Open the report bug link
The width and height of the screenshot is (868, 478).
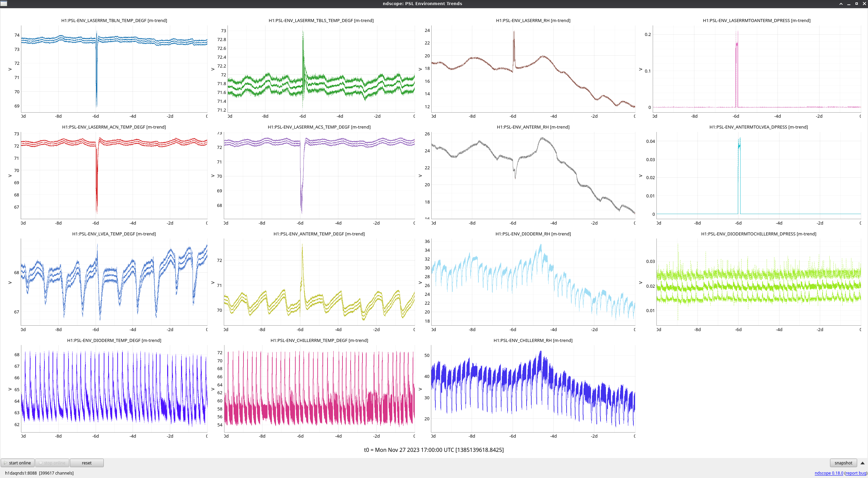(855, 473)
